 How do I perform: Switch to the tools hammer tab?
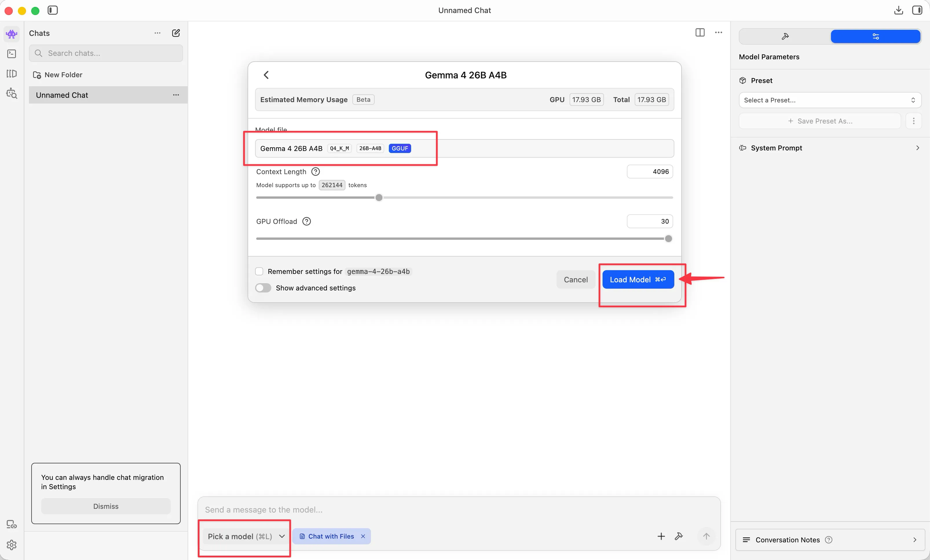tap(785, 36)
